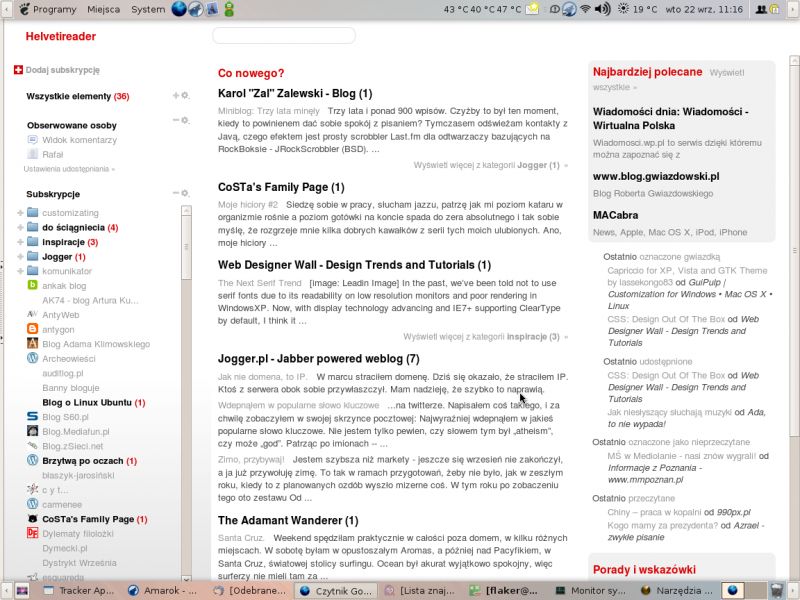Open the Programy menu

pos(47,9)
